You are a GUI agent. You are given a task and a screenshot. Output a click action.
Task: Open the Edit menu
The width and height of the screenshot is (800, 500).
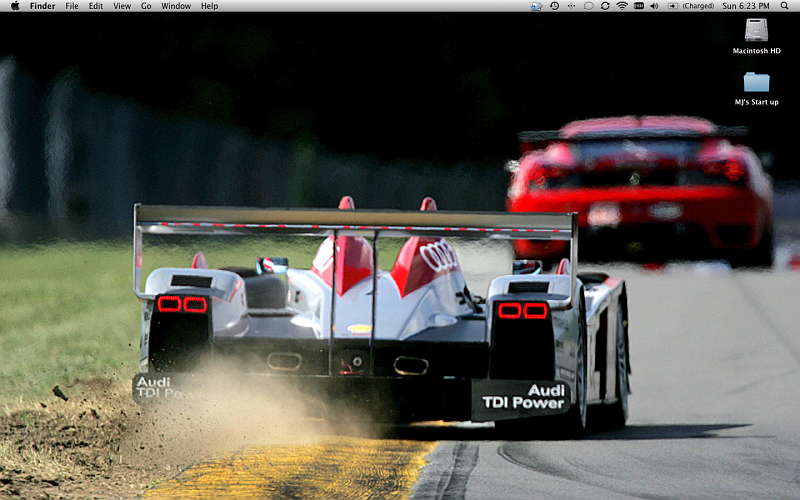[x=96, y=6]
